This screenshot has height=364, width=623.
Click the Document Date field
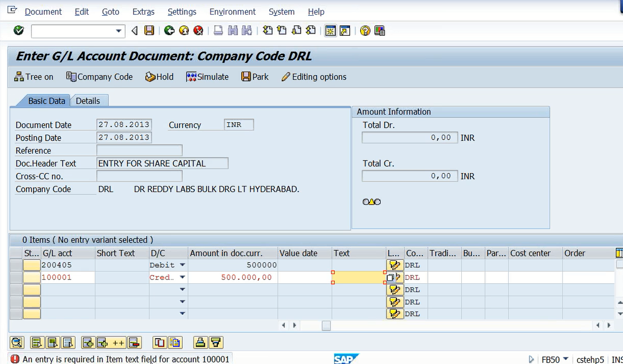tap(124, 125)
